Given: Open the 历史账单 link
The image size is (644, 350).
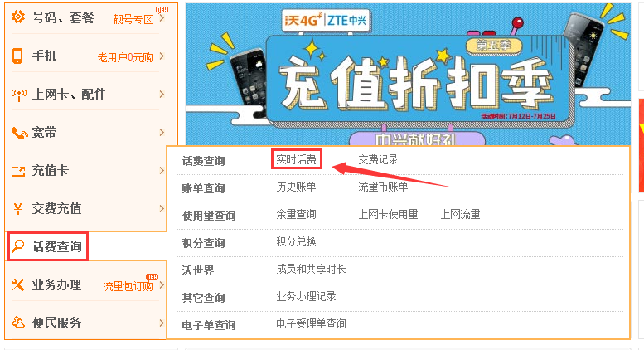Looking at the screenshot, I should (296, 187).
